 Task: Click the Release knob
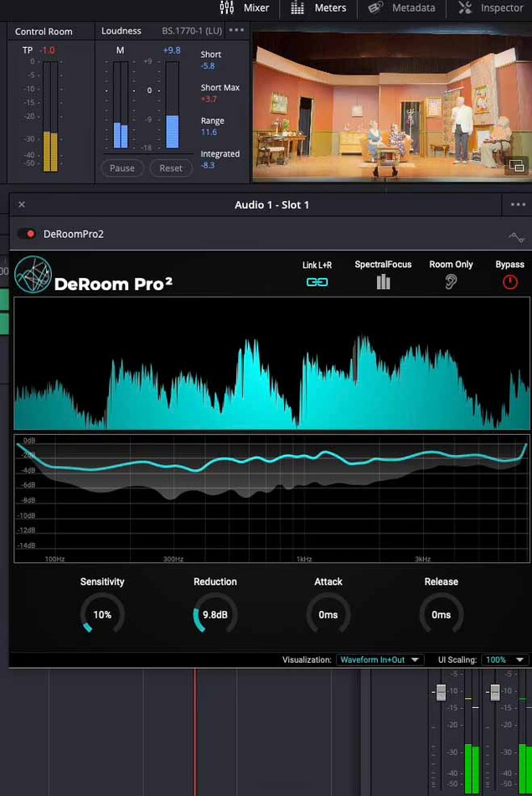click(442, 614)
